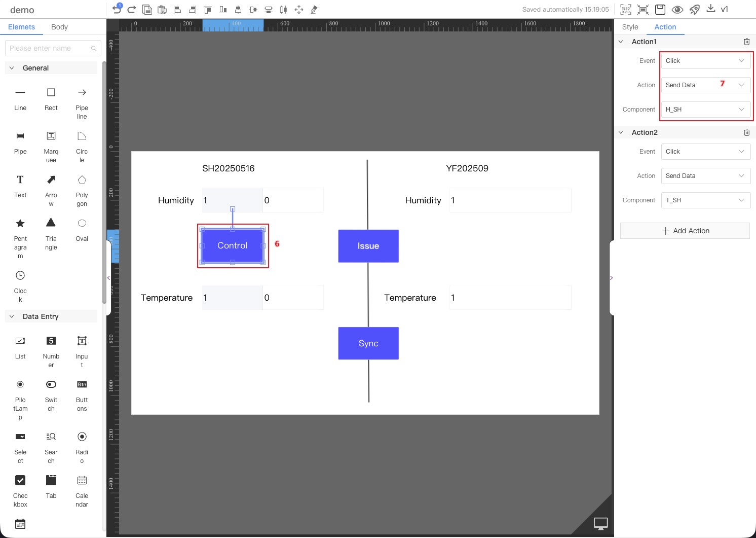
Task: Open Action1 Component dropdown showing H_SH
Action: (705, 110)
